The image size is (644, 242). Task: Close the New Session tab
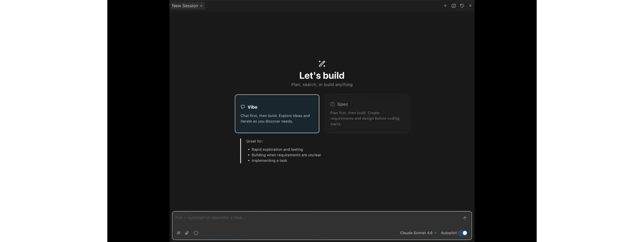(201, 6)
